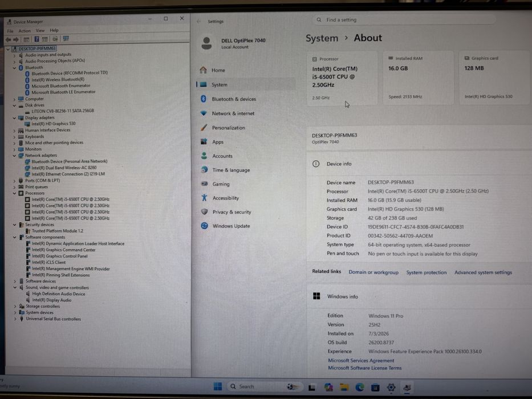Click the taskbar Search box
This screenshot has height=399, width=532.
coord(263,386)
